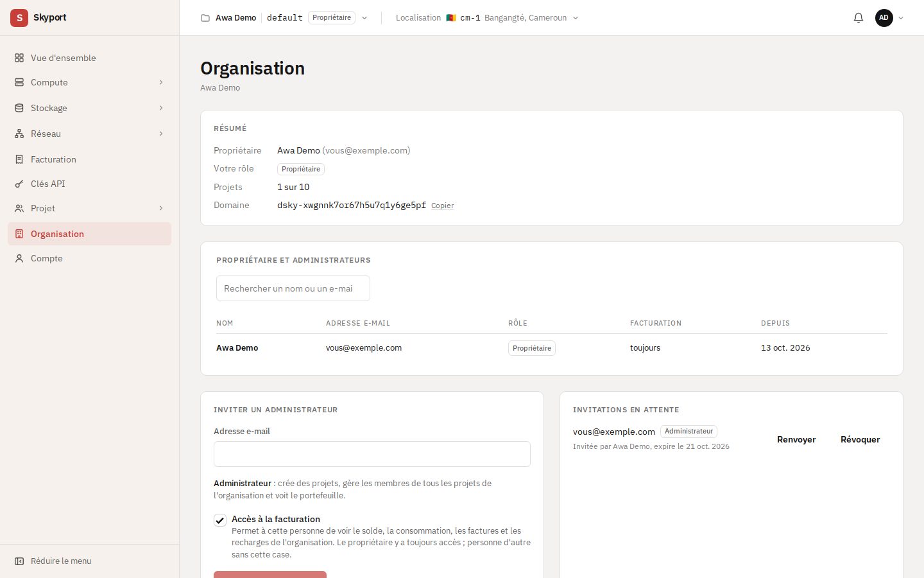Click the AD avatar circle

tap(884, 18)
